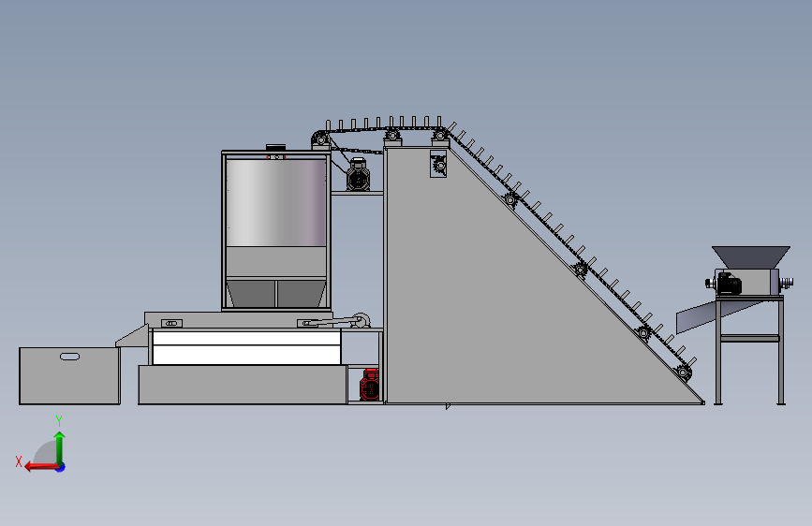Click the red X axis arrow of the triad
812x526 pixels.
tap(40, 466)
